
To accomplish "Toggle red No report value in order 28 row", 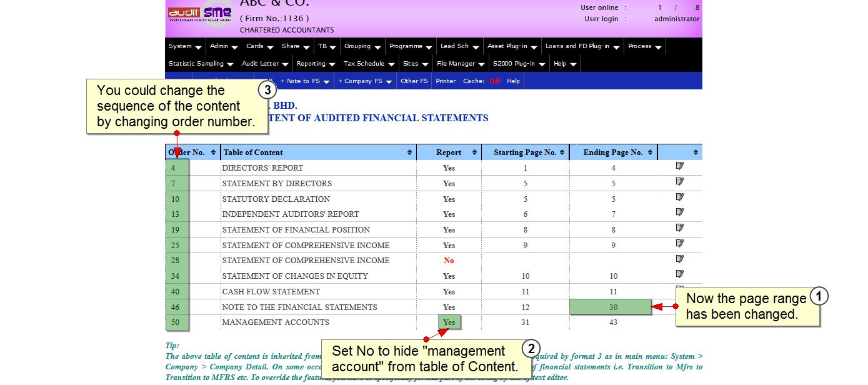I will [449, 261].
